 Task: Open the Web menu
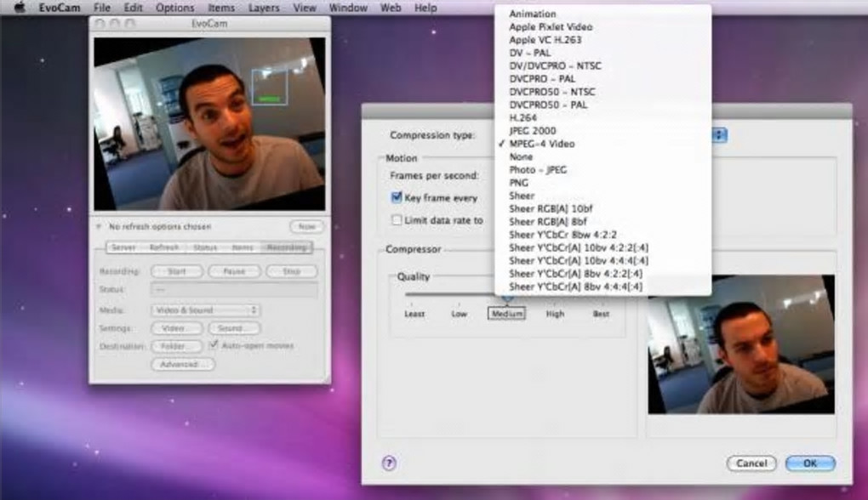391,8
